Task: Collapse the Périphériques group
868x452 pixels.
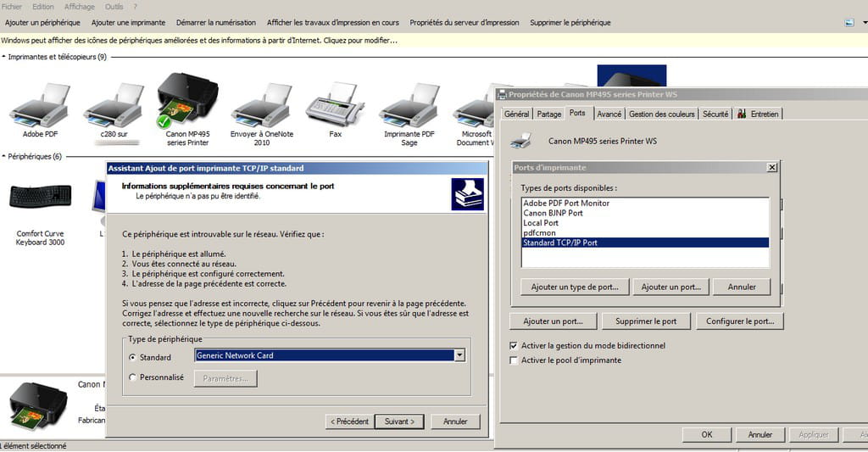Action: [x=4, y=156]
